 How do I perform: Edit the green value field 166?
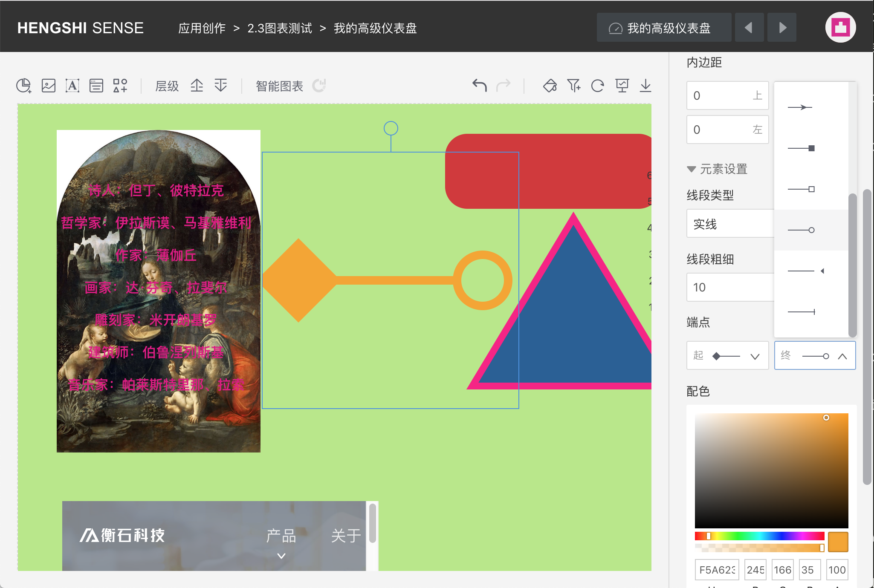coord(782,570)
